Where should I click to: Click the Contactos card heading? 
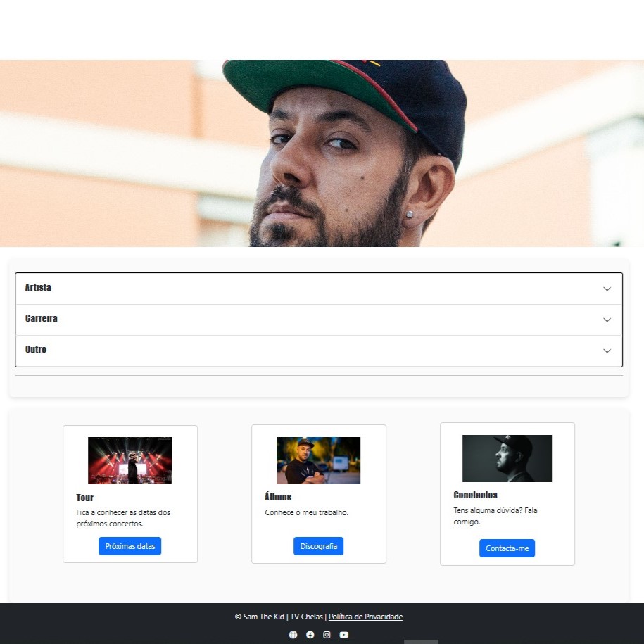[475, 495]
